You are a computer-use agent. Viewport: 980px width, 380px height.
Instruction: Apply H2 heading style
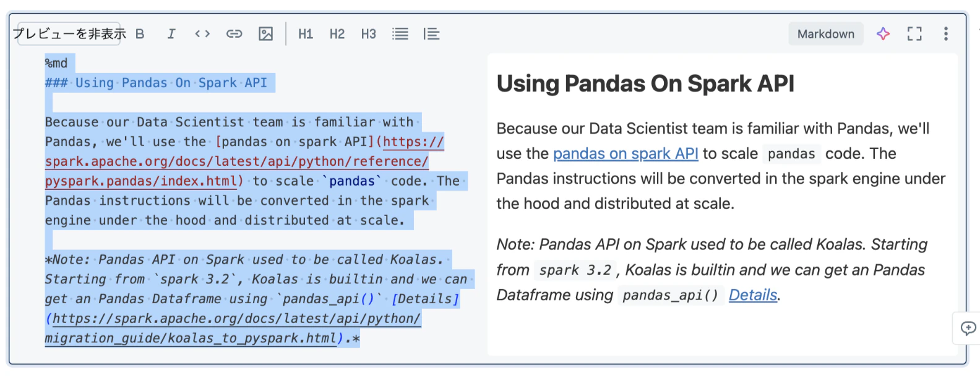click(x=337, y=34)
